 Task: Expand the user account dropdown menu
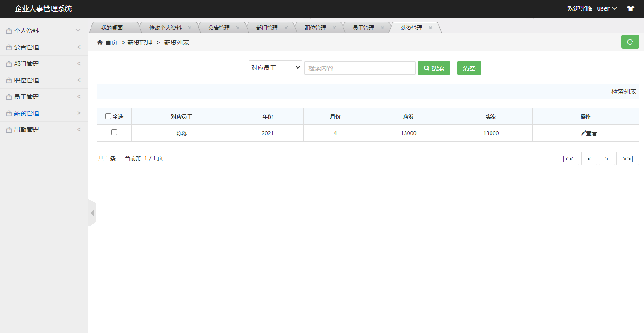point(607,8)
